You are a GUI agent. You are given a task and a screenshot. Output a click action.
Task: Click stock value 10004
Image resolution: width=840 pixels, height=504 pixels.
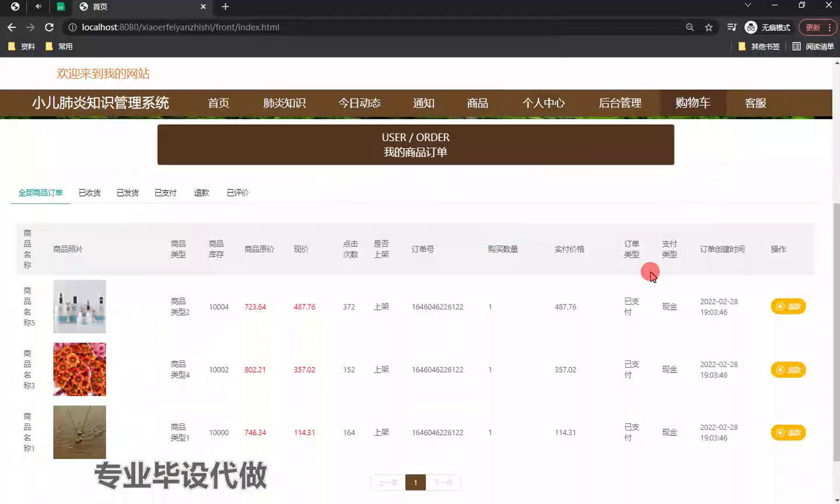pos(219,307)
